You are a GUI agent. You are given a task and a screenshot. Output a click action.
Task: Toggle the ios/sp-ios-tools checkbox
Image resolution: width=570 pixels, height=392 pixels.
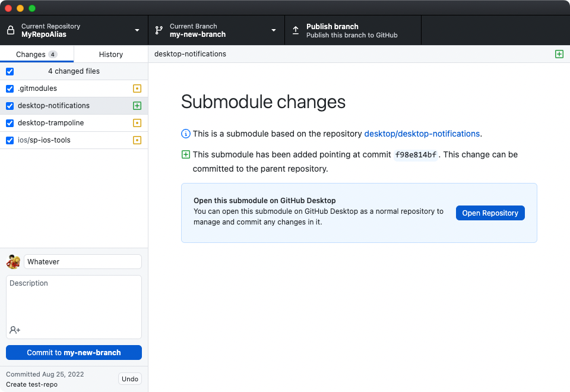(9, 140)
